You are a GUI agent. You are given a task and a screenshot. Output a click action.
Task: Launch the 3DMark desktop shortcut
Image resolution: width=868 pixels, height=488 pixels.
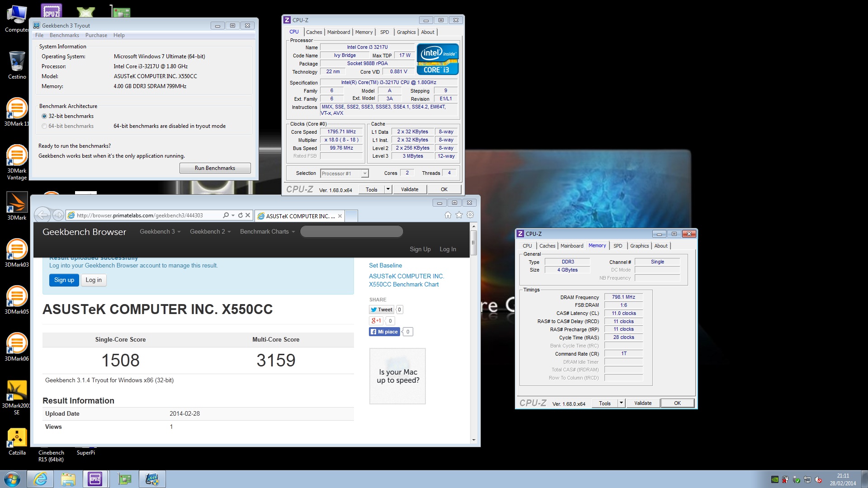point(17,206)
